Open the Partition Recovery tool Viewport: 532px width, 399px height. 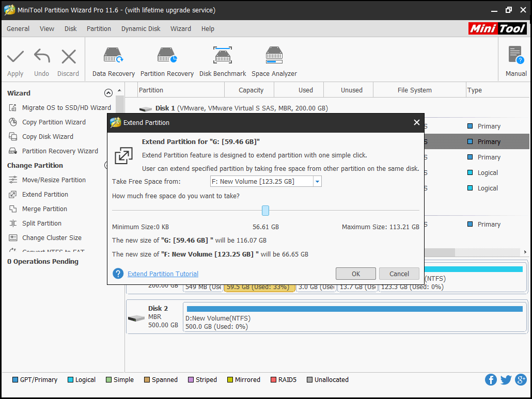[167, 56]
